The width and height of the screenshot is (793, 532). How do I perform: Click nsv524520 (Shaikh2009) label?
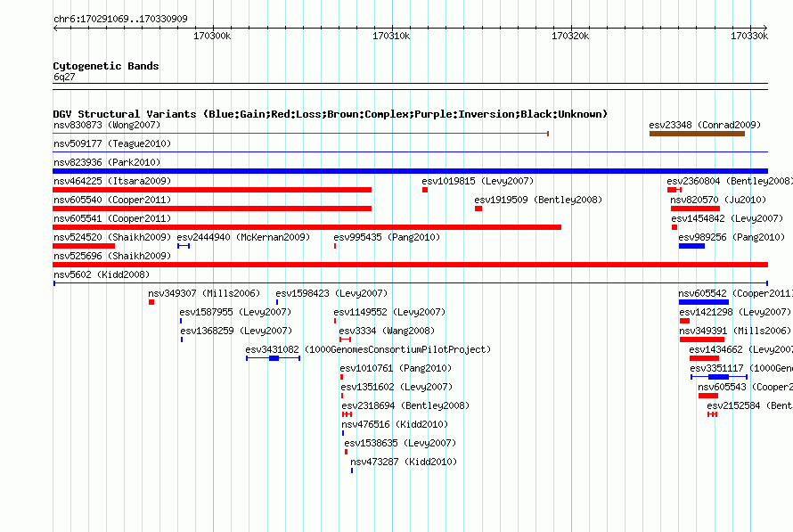112,237
